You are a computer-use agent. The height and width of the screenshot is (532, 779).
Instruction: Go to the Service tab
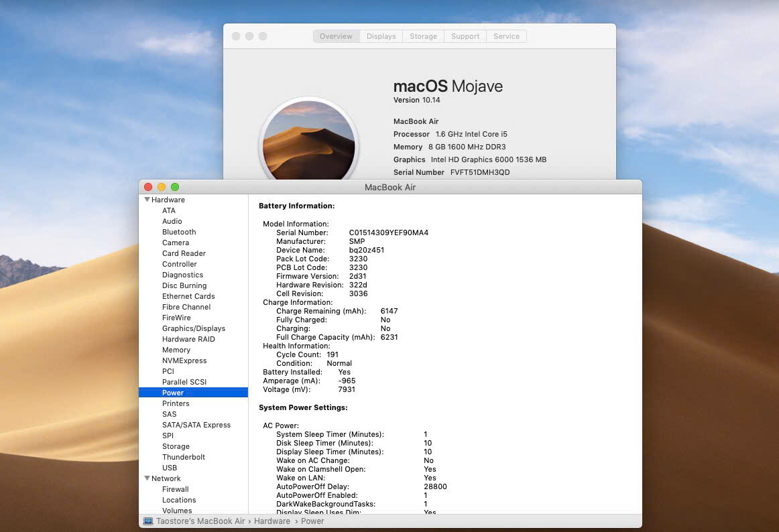click(506, 36)
